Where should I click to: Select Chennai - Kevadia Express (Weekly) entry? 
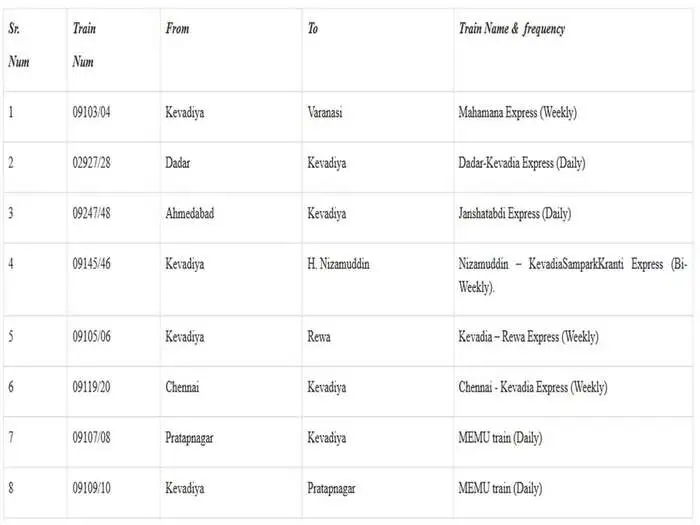[532, 387]
